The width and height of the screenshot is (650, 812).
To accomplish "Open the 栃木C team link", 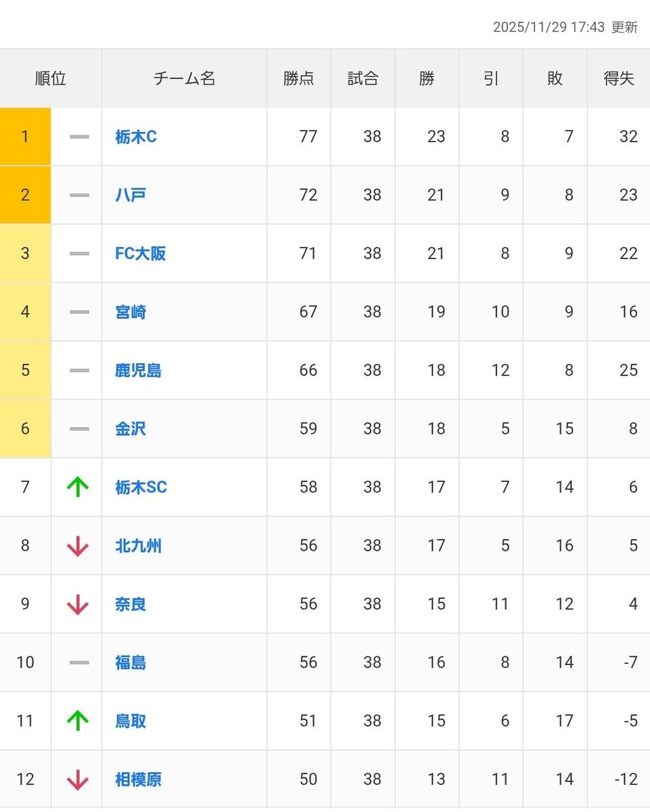I will pos(136,137).
